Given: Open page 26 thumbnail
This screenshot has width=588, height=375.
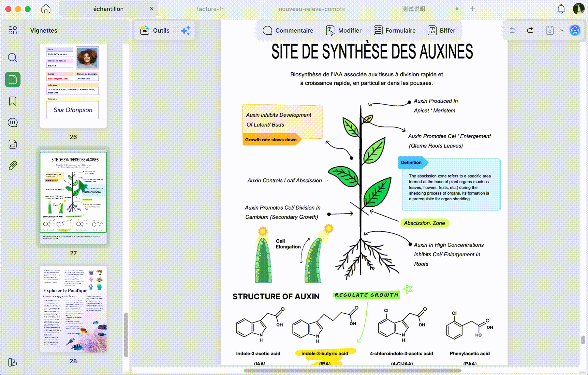Looking at the screenshot, I should coord(73,85).
